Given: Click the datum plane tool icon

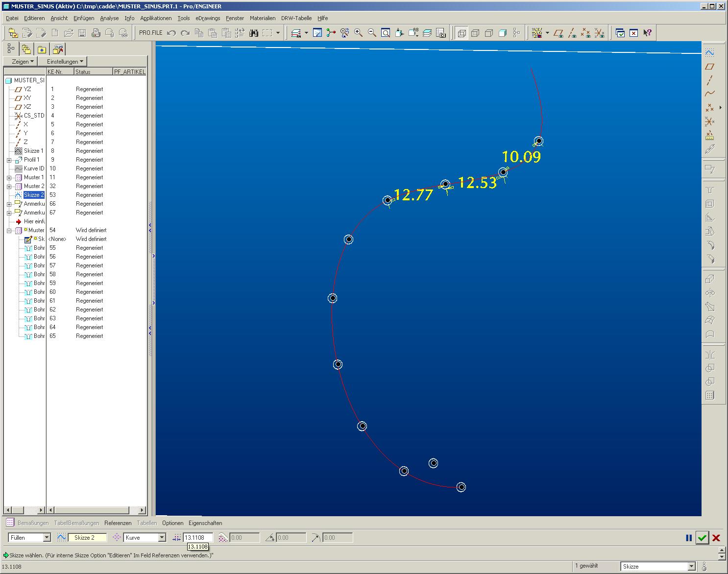Looking at the screenshot, I should [x=709, y=66].
